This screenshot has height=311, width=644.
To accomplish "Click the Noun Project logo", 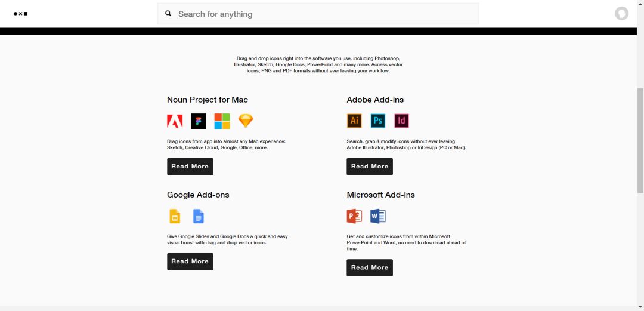I will (x=21, y=14).
